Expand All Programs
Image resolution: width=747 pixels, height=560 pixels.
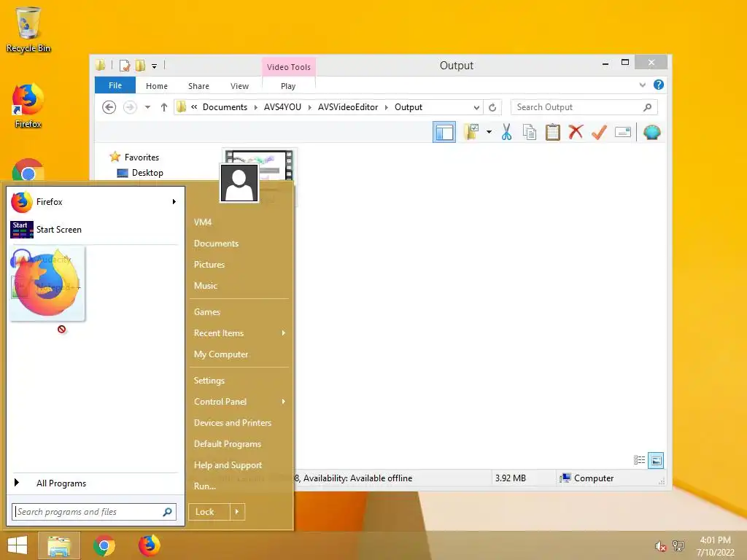(94, 483)
